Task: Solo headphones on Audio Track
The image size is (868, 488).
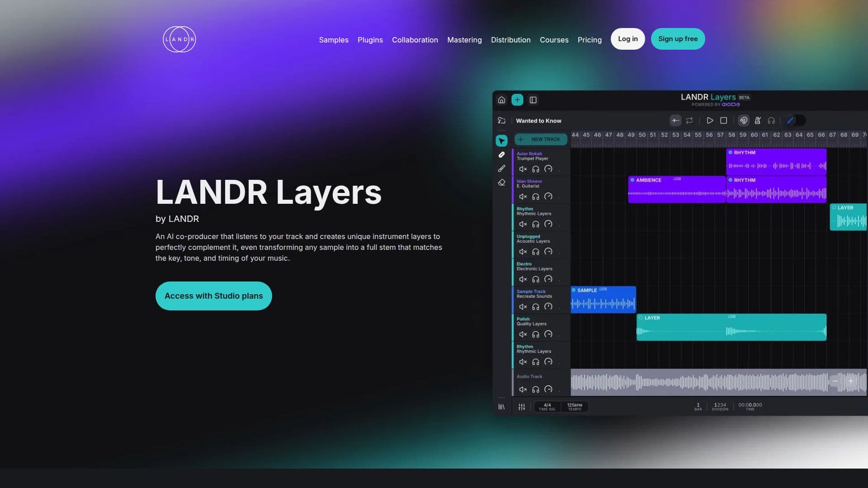Action: tap(536, 389)
